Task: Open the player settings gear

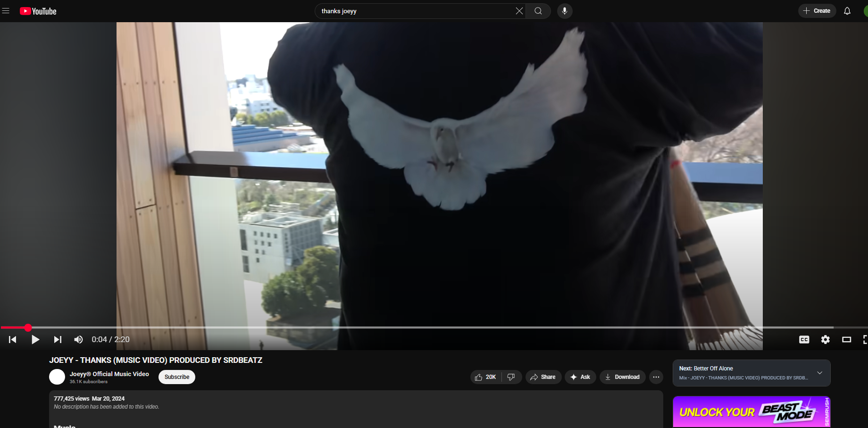Action: [x=825, y=339]
